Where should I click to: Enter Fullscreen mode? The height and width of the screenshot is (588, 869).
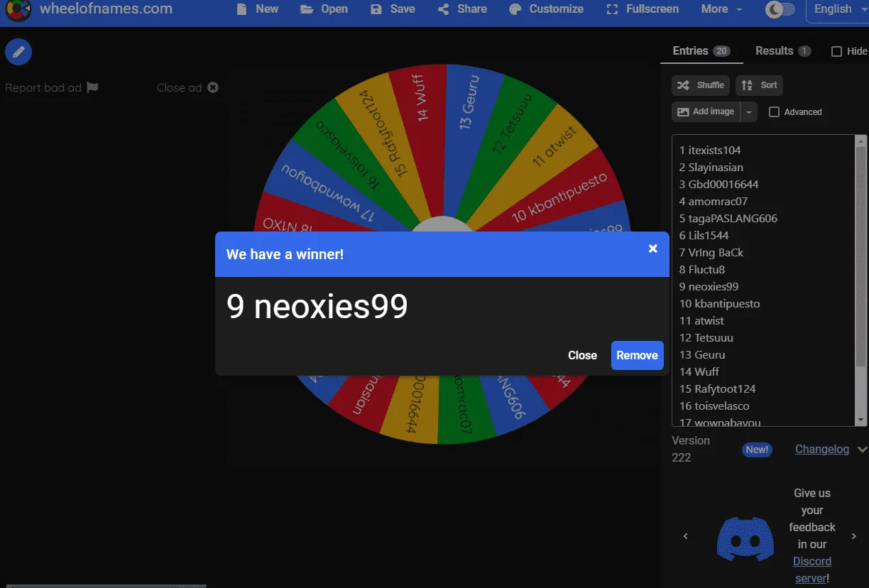tap(643, 9)
